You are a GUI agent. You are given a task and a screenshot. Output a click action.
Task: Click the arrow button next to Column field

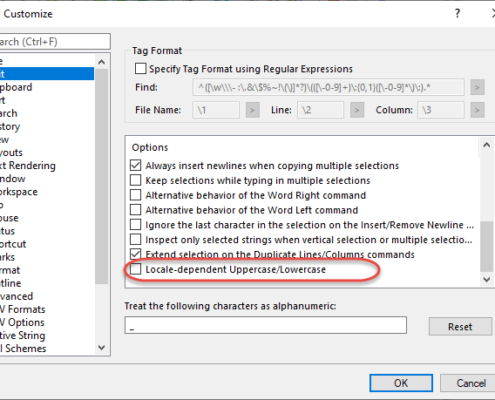click(477, 110)
